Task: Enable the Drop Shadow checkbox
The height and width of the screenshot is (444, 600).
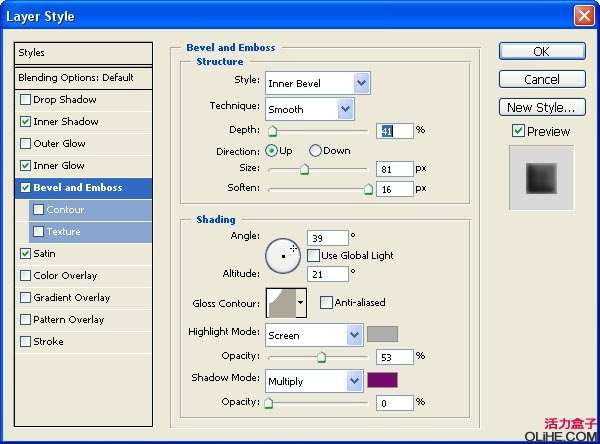Action: point(26,100)
